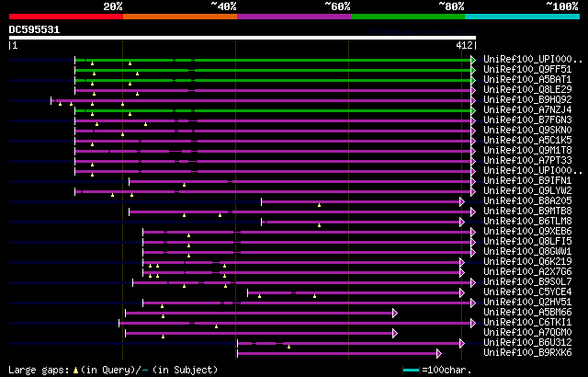Click the UniRef100_A5C1K5 label
588x377 pixels.
click(x=527, y=141)
